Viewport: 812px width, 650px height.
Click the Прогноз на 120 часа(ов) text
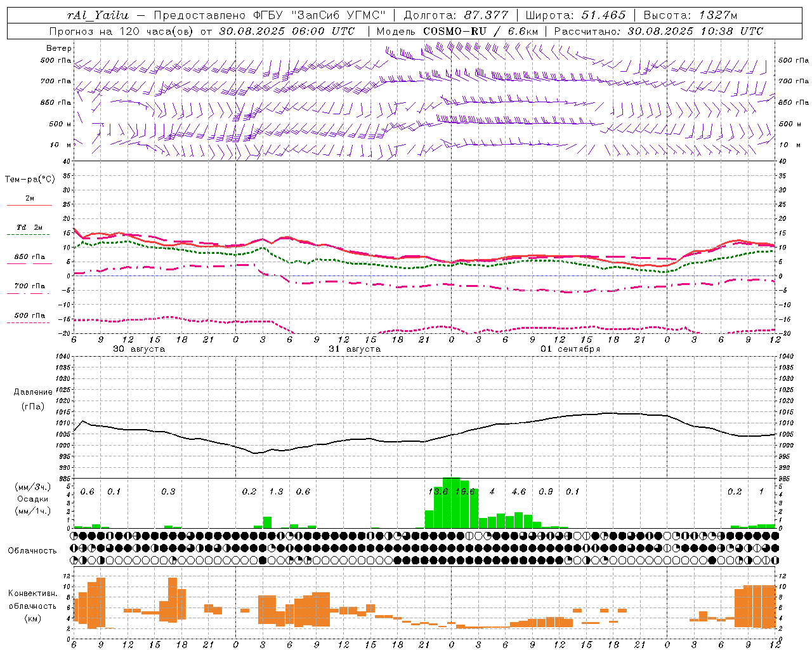click(x=122, y=31)
